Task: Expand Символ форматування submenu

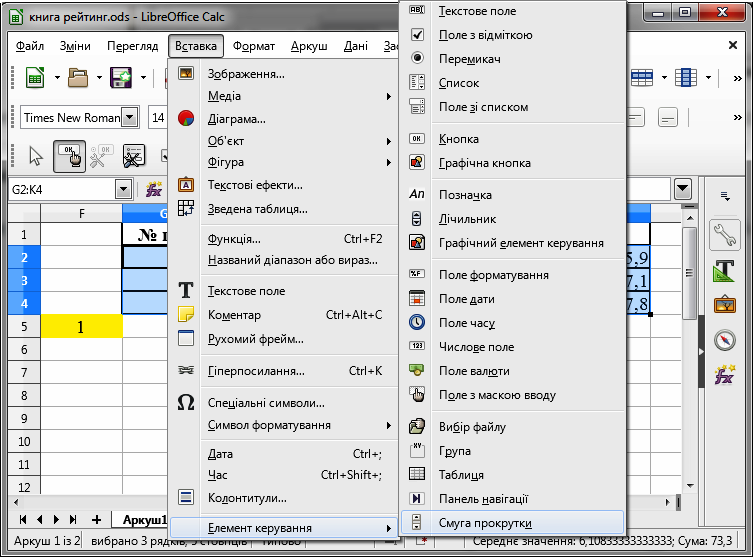Action: (x=284, y=425)
